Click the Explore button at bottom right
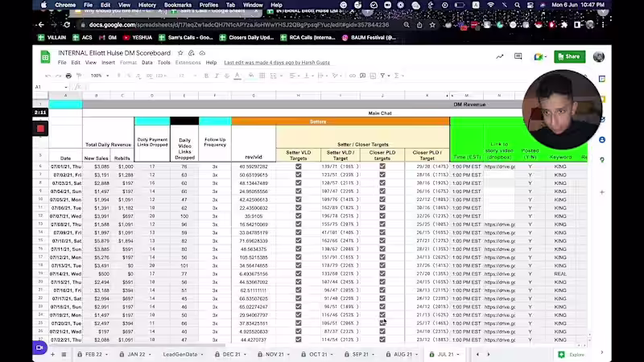 (x=572, y=354)
